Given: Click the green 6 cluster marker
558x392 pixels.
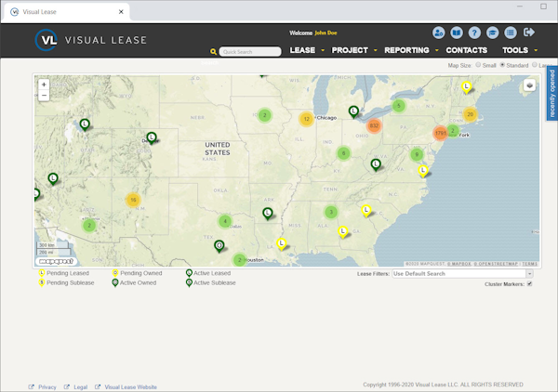Looking at the screenshot, I should click(x=343, y=153).
